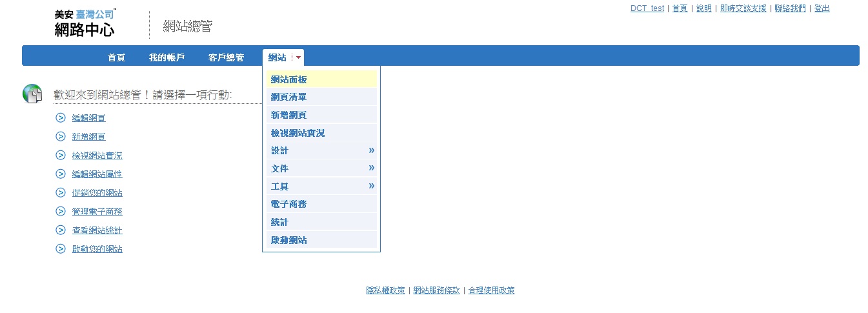Open the 檢視網站實況 action link in list
The height and width of the screenshot is (313, 868).
(97, 156)
